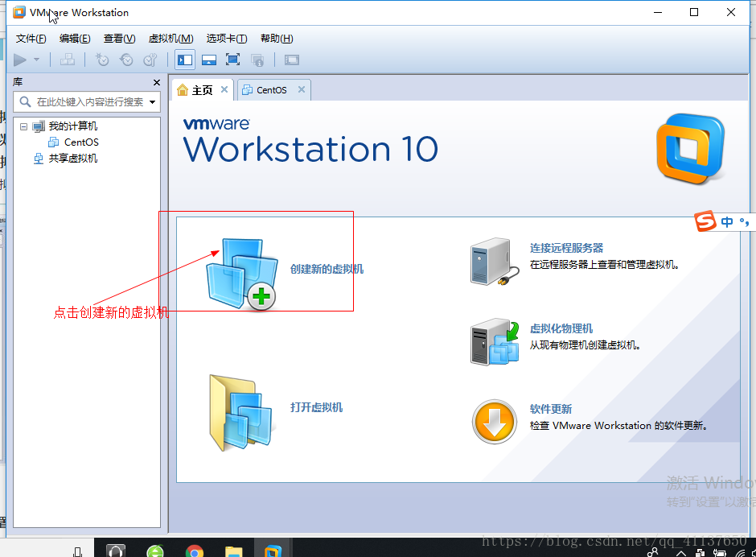Click the 连接远程服务器 link

[x=566, y=248]
